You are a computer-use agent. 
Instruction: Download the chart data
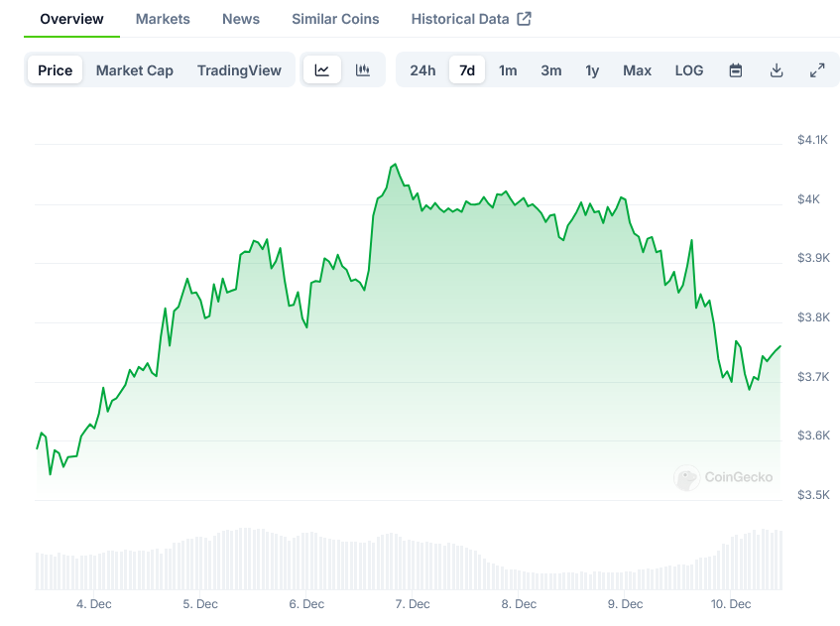pos(777,70)
